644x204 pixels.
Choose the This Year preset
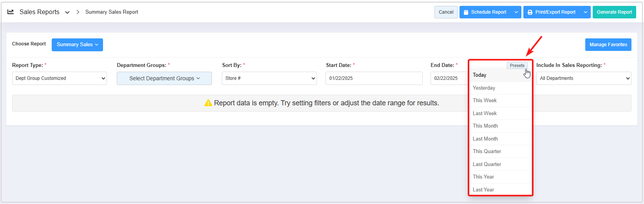(x=483, y=177)
